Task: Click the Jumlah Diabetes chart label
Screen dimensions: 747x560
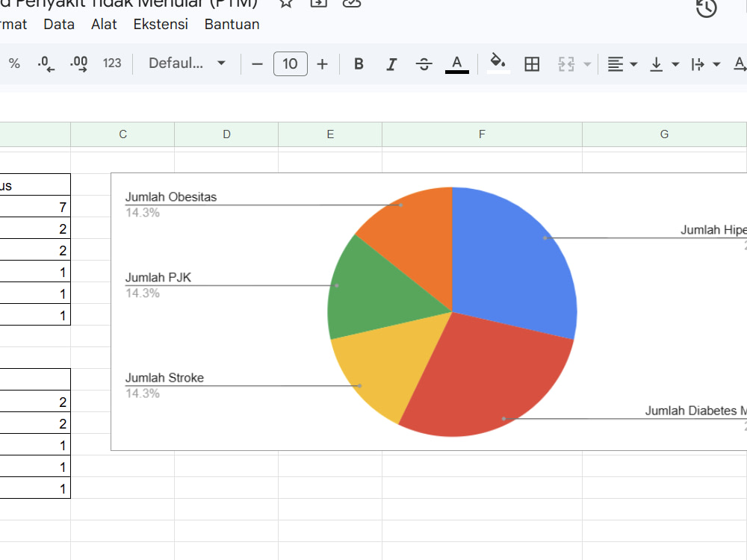Action: coord(695,411)
